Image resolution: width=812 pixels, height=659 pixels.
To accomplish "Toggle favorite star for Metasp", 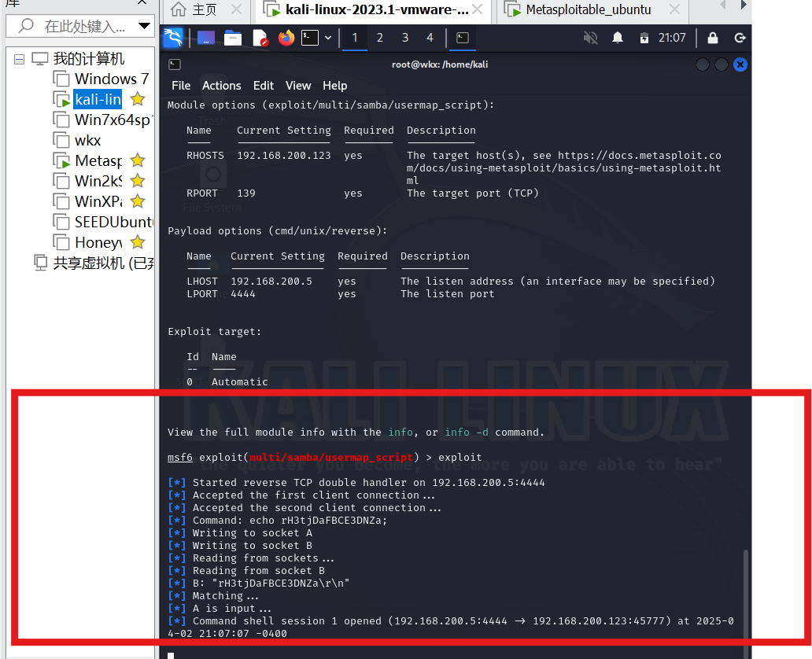I will 137,160.
